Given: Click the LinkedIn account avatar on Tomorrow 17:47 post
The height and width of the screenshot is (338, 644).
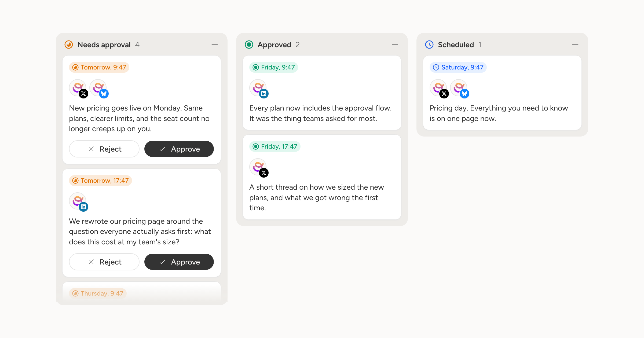Looking at the screenshot, I should [x=78, y=201].
